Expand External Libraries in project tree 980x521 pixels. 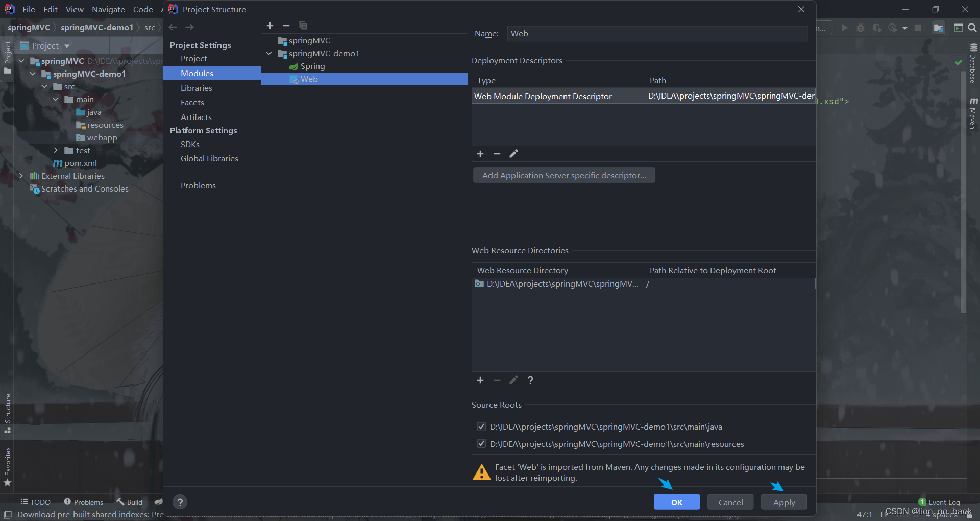click(21, 176)
